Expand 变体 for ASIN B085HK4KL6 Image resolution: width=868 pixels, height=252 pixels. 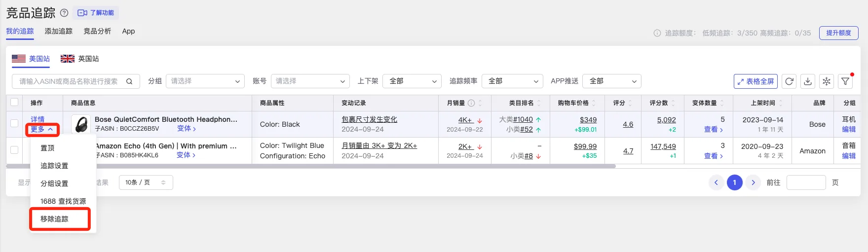[x=186, y=155]
